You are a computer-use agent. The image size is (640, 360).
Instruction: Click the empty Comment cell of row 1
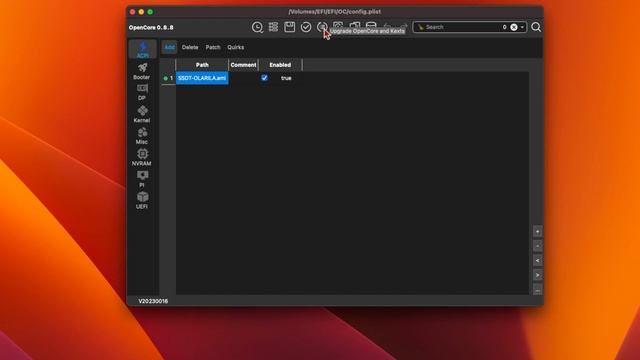click(x=243, y=78)
